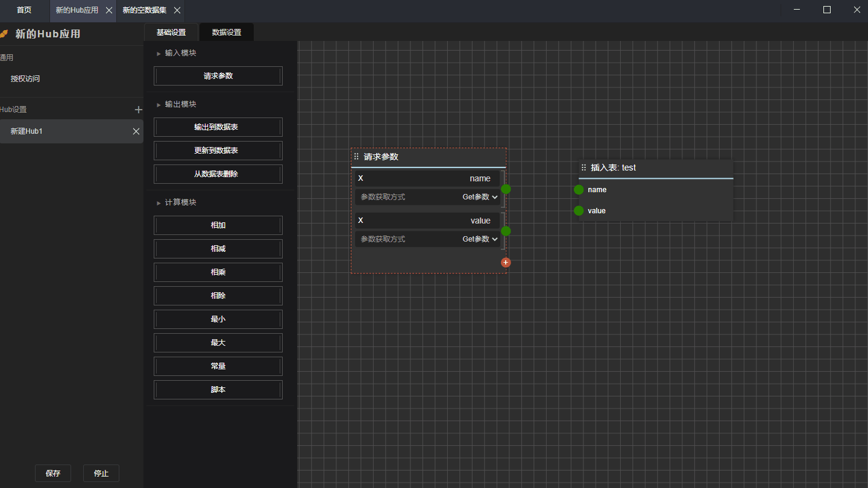This screenshot has height=488, width=868.
Task: Collapse the 计算模块 section
Action: coord(159,203)
